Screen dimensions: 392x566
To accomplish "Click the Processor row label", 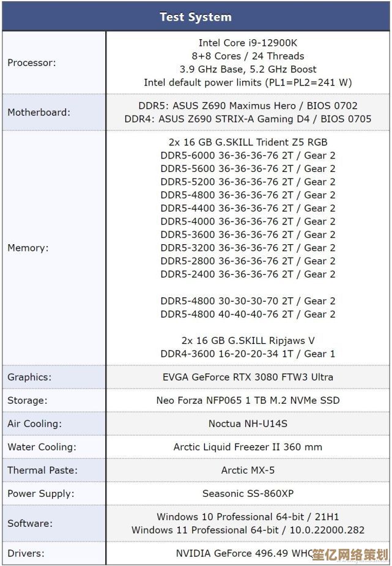I will pyautogui.click(x=31, y=62).
